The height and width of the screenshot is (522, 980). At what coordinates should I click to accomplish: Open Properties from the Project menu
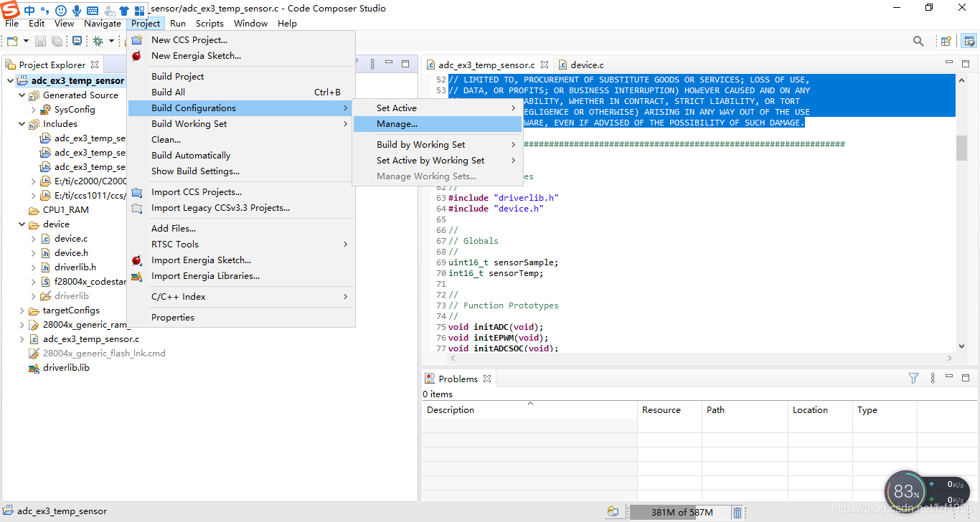[x=240, y=317]
